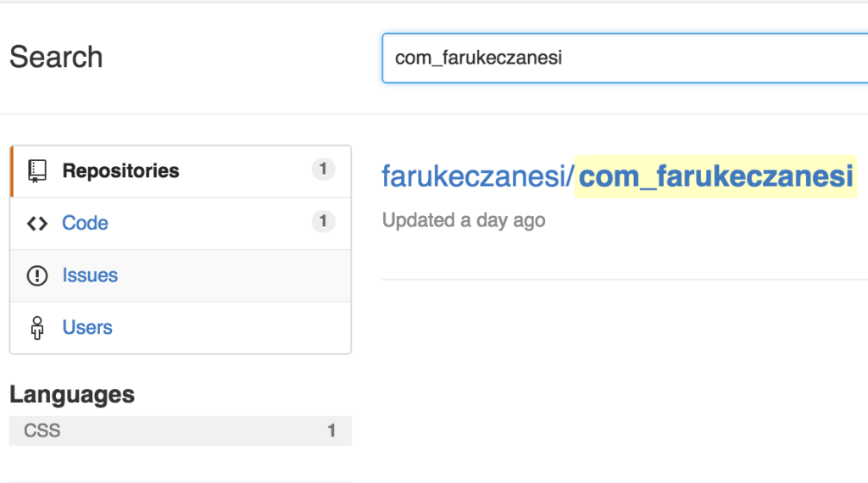Image resolution: width=868 pixels, height=483 pixels.
Task: Filter results by CSS language
Action: tap(181, 430)
